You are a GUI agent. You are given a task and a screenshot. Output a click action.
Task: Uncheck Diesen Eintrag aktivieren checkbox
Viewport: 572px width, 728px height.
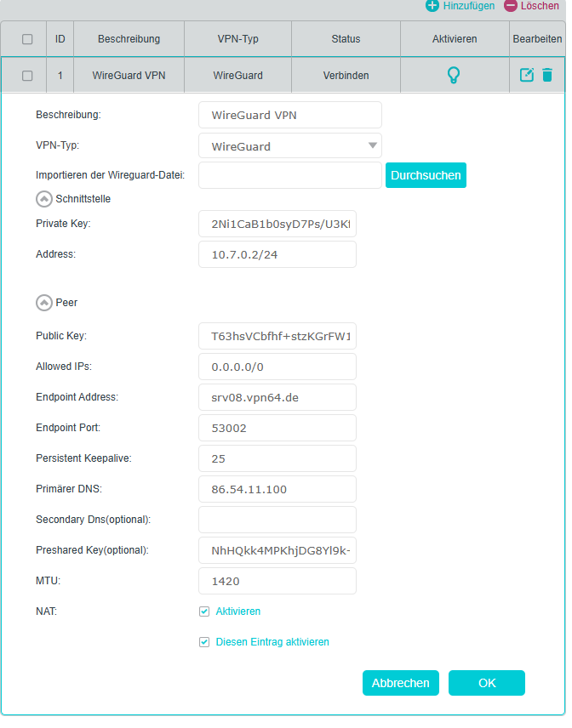[x=204, y=642]
